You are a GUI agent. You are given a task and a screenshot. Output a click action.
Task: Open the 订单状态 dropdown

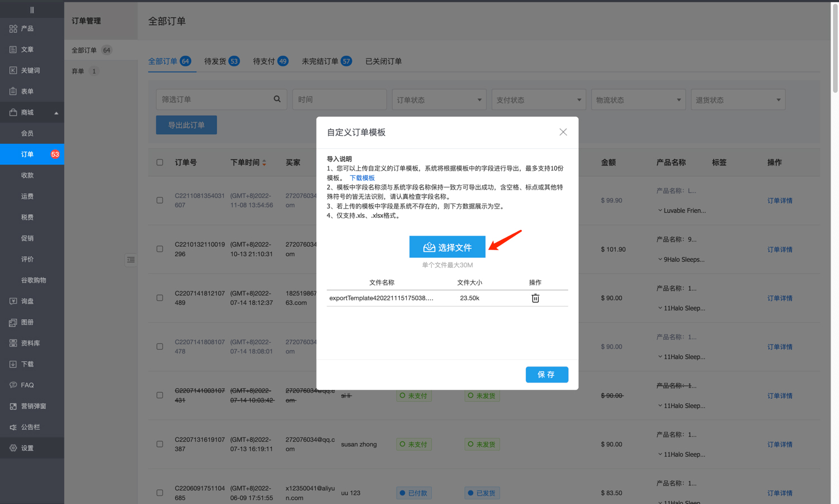pos(439,100)
